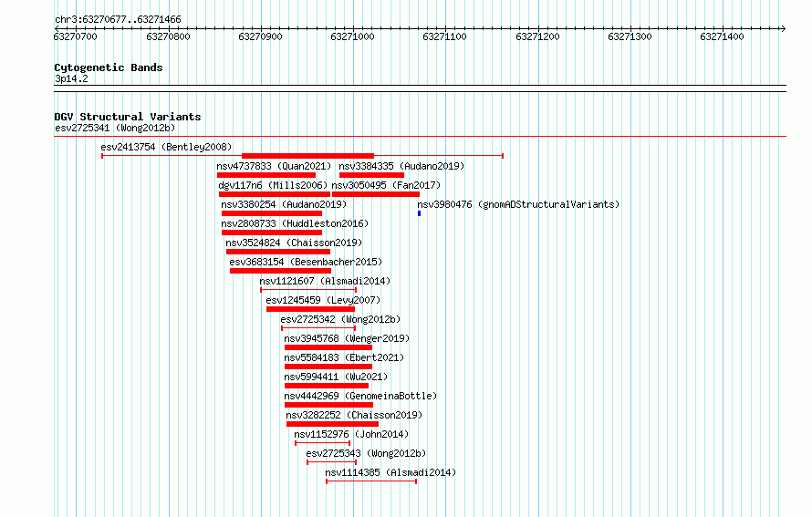Click ruler position 63270700

pyautogui.click(x=75, y=36)
